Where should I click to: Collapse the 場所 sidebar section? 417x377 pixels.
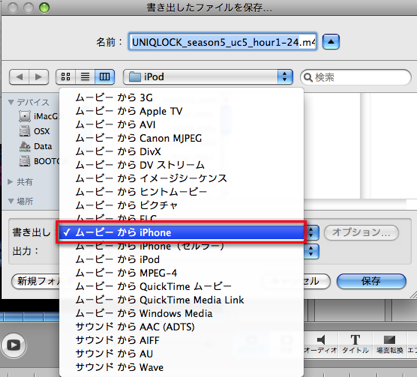11,201
